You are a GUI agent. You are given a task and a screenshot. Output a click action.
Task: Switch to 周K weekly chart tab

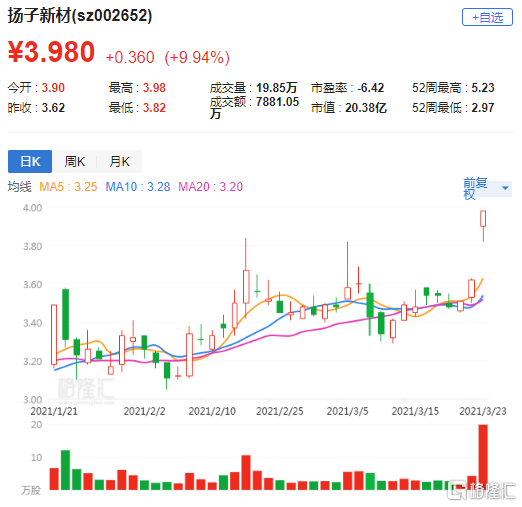75,162
